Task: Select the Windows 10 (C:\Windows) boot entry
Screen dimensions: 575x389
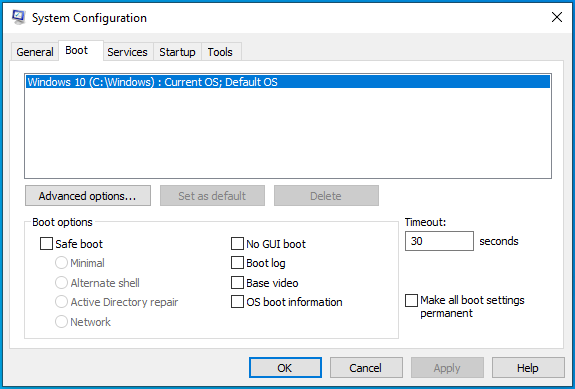Action: (x=288, y=82)
